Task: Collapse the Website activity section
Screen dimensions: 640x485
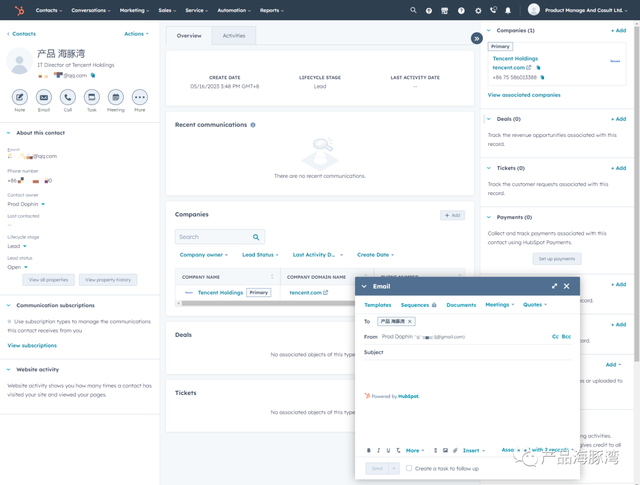Action: point(9,369)
